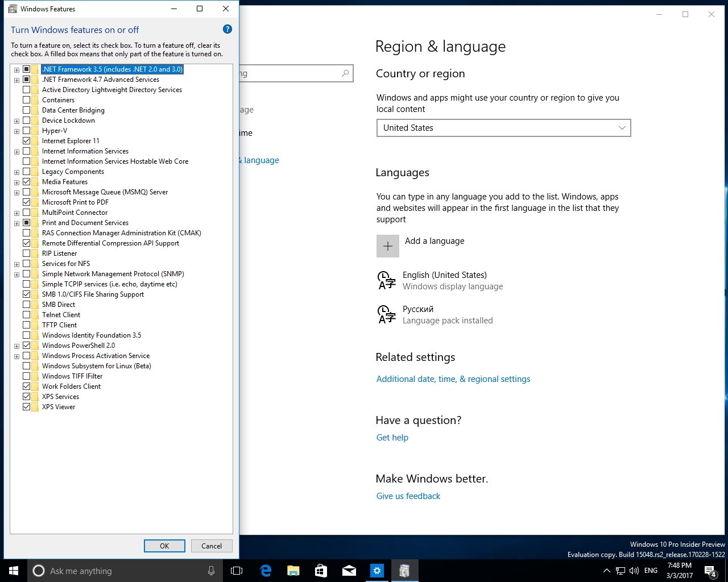Expand .NET Framework 3.5 tree node
The height and width of the screenshot is (582, 728).
coord(16,70)
